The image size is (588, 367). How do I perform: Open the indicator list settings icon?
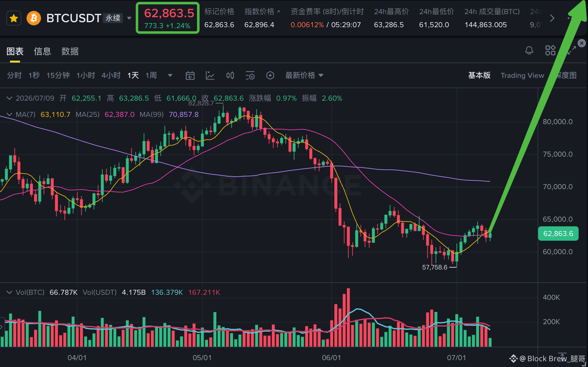coord(250,75)
